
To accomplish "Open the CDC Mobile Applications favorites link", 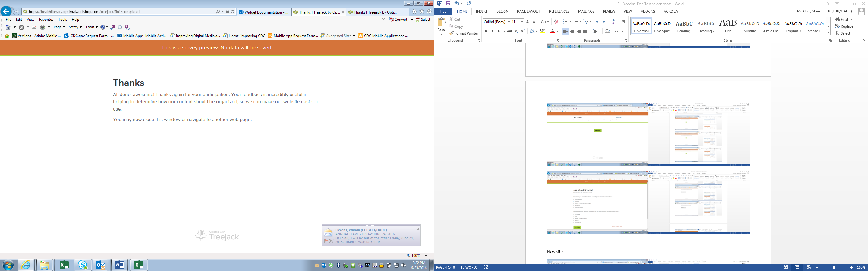I will (x=383, y=36).
